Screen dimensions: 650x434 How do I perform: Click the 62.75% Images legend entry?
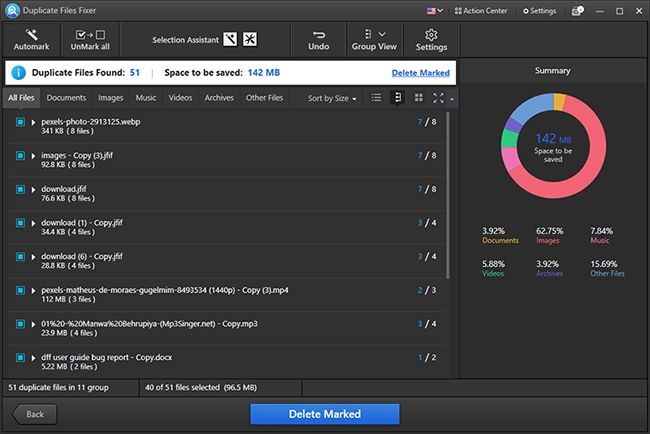tap(549, 235)
